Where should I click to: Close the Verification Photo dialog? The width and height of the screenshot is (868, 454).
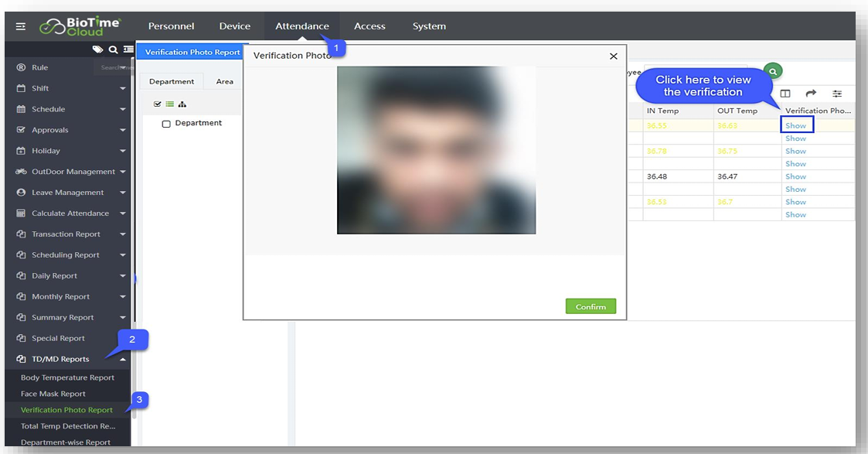click(x=613, y=56)
